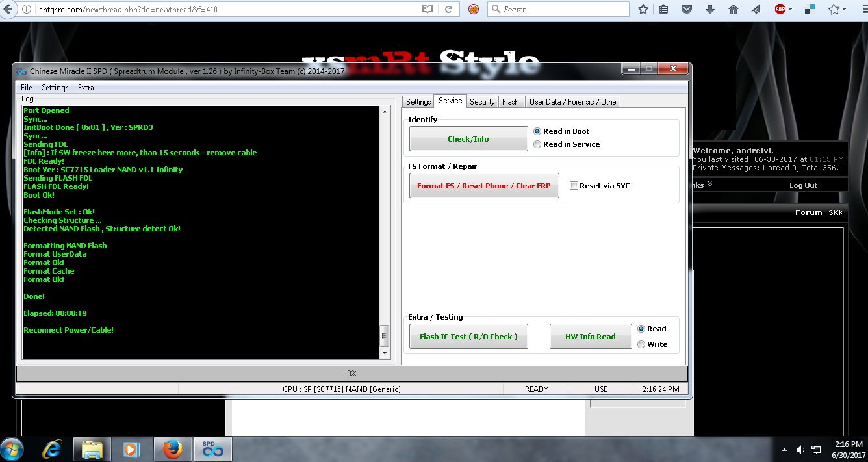Image resolution: width=868 pixels, height=462 pixels.
Task: Switch to the Flash tab
Action: click(511, 102)
